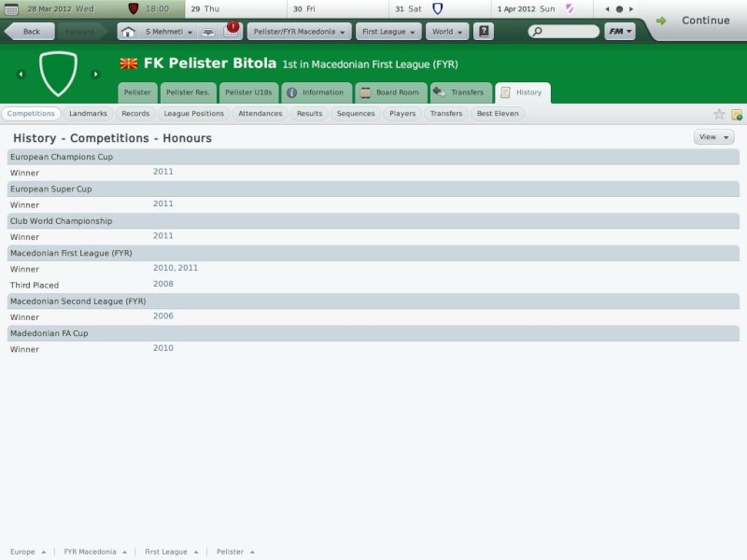The image size is (747, 560).
Task: Click the question mark help icon
Action: point(483,32)
